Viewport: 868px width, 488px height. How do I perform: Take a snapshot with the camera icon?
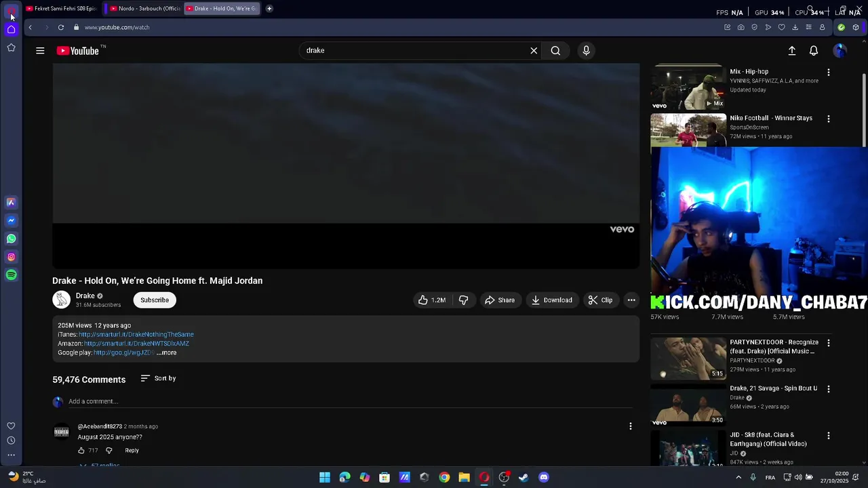741,28
